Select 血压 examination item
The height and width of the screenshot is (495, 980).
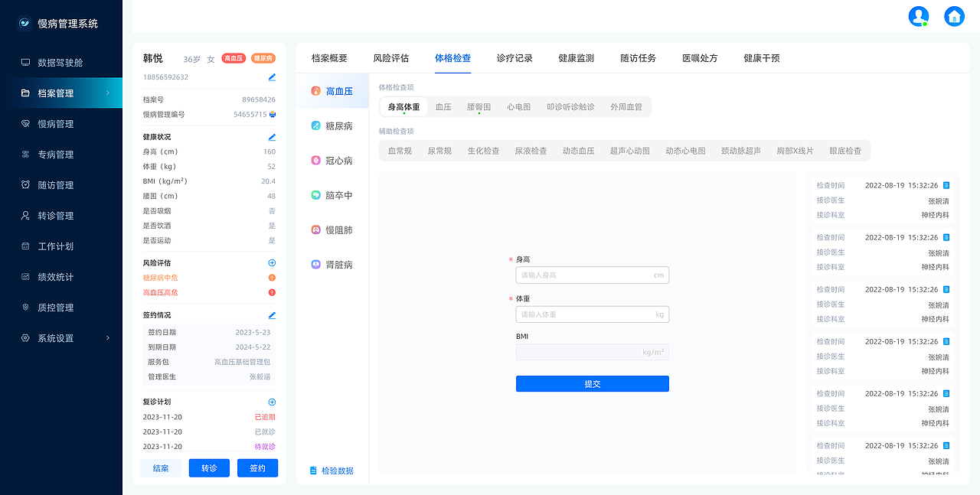[x=443, y=107]
